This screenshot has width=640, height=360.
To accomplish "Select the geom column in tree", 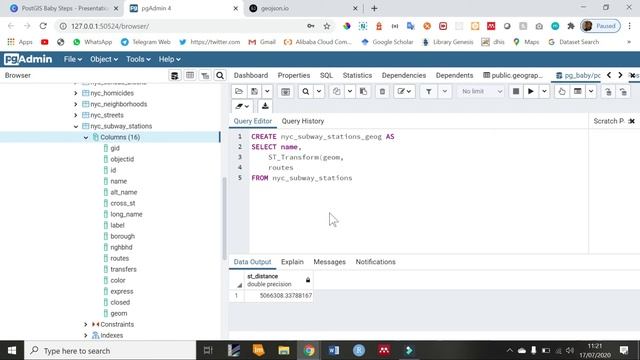I will click(118, 313).
